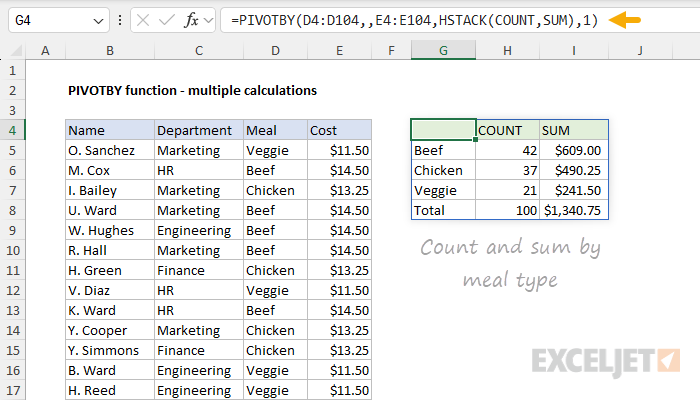This screenshot has height=400, width=700.
Task: Select column J header
Action: click(x=640, y=50)
